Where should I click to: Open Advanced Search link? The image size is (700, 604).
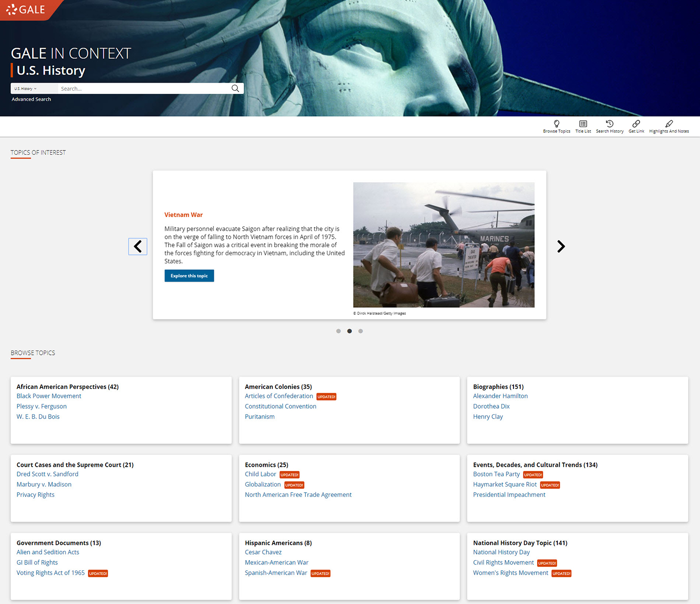(x=31, y=99)
